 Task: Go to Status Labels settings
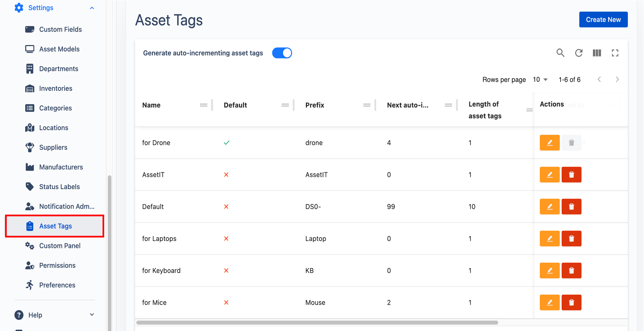point(59,187)
